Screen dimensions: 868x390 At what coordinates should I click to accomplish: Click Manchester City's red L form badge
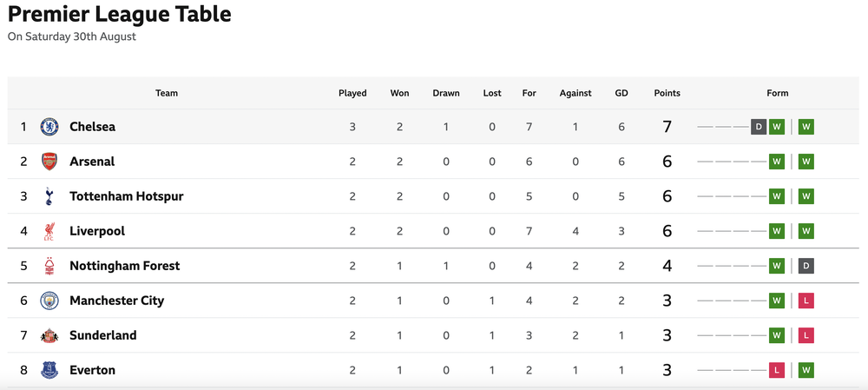click(806, 301)
